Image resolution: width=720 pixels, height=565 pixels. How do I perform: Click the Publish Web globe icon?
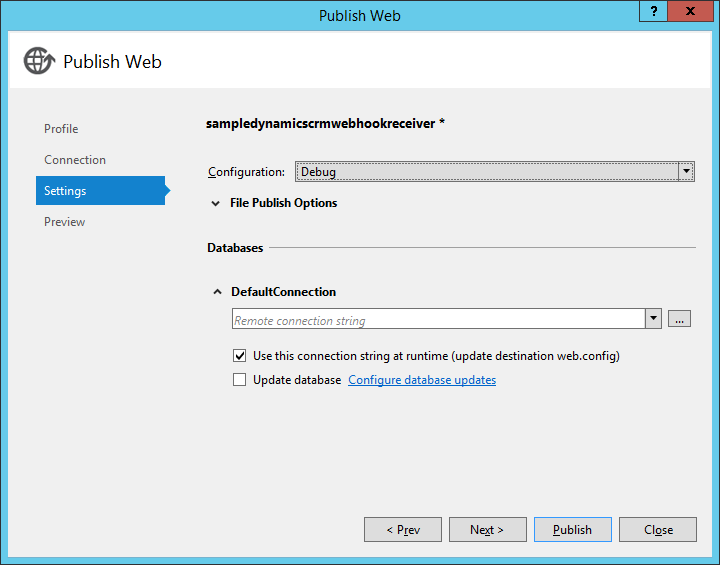39,61
